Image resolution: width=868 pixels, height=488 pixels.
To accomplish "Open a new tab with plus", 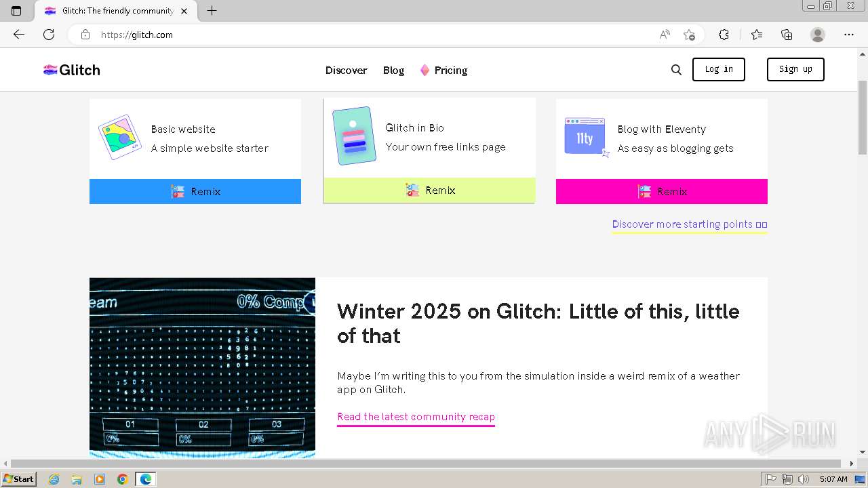I will pos(212,11).
